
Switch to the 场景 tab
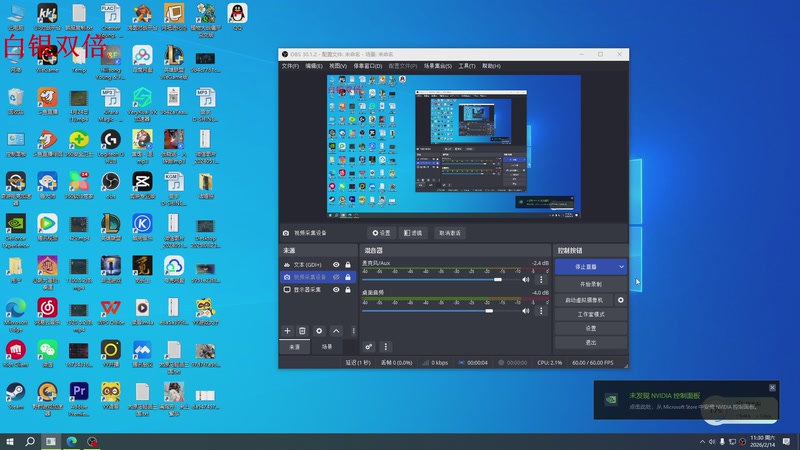[x=327, y=347]
